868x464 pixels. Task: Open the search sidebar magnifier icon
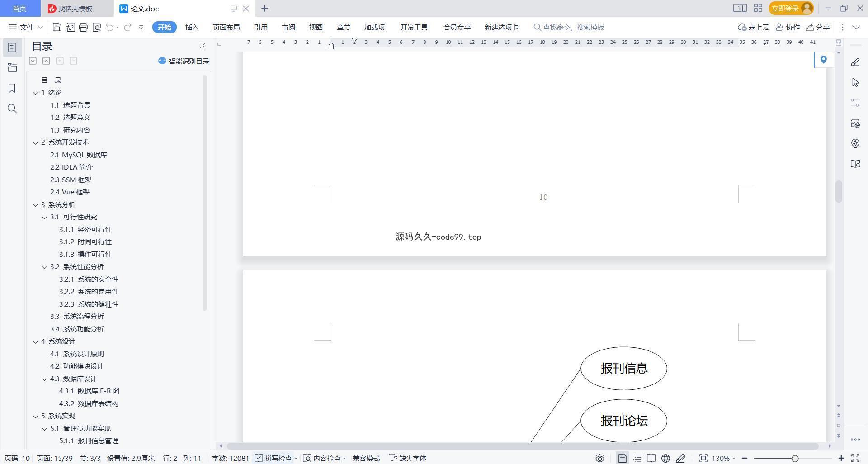tap(12, 109)
